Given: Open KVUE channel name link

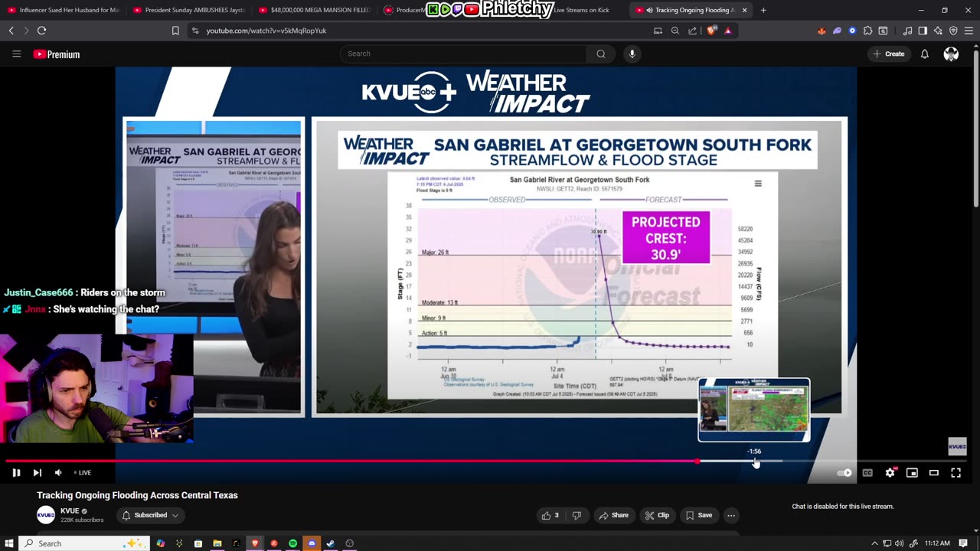Looking at the screenshot, I should pyautogui.click(x=70, y=510).
